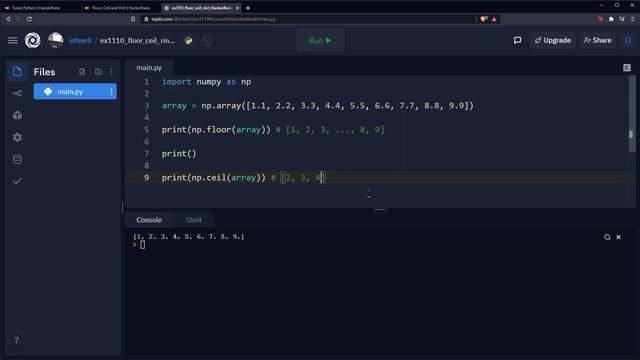The width and height of the screenshot is (640, 360).
Task: Click the Python language icon
Action: (188, 40)
